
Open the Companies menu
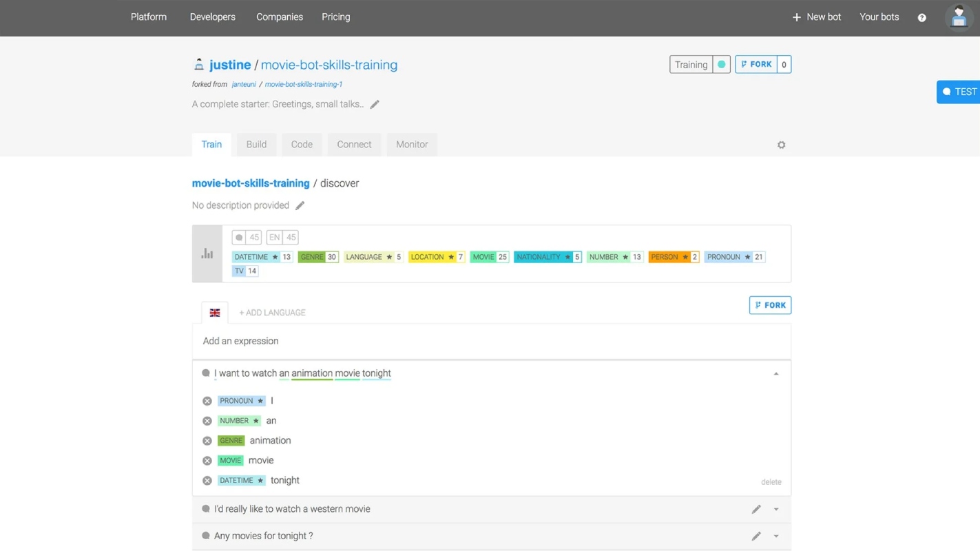(280, 17)
